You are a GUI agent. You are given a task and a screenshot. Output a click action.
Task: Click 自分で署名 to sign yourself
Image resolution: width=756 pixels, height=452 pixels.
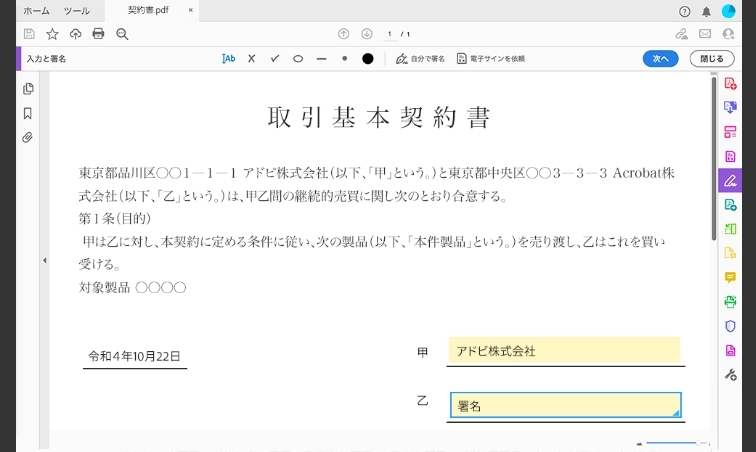(420, 59)
